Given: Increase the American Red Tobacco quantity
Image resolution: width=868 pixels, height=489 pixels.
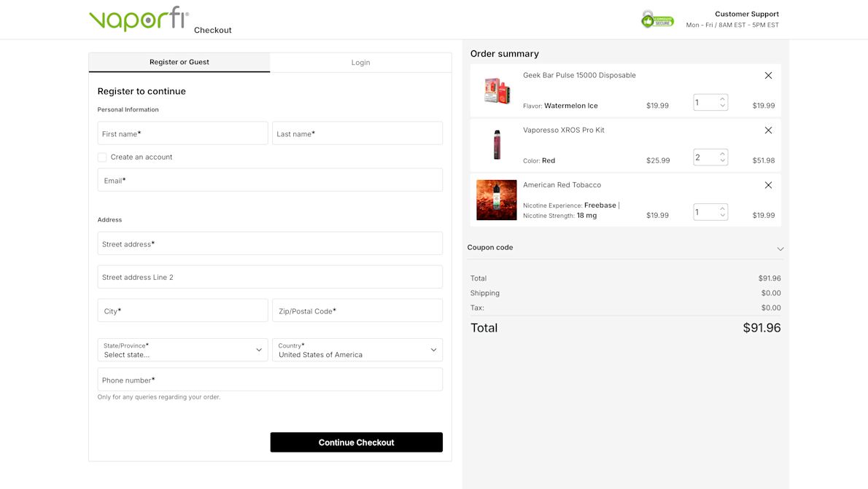Looking at the screenshot, I should pyautogui.click(x=721, y=207).
